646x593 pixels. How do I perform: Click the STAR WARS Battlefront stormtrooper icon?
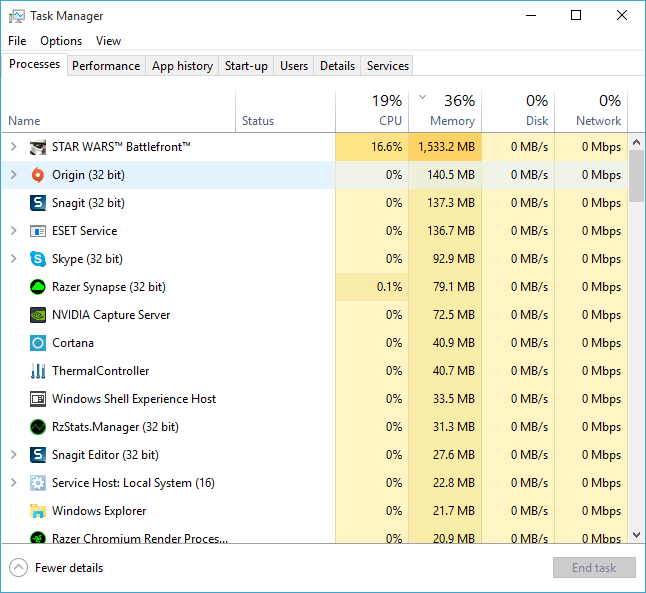point(38,147)
